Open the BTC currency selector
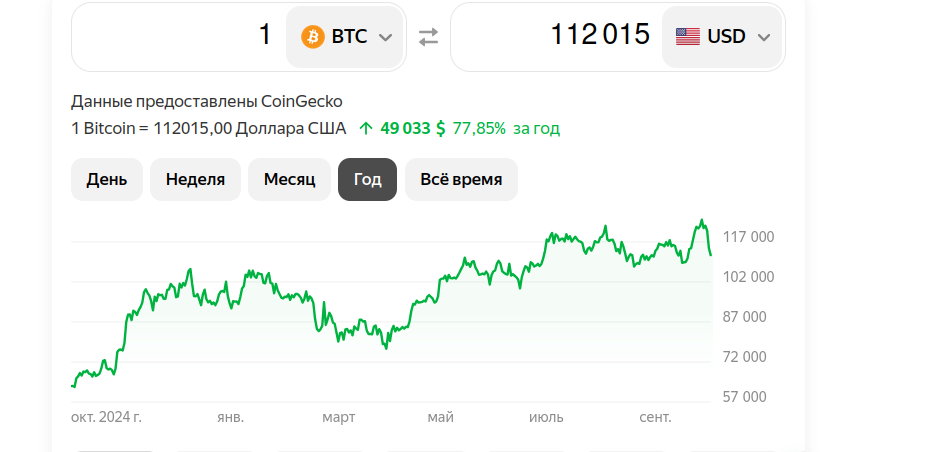This screenshot has height=452, width=928. 345,37
